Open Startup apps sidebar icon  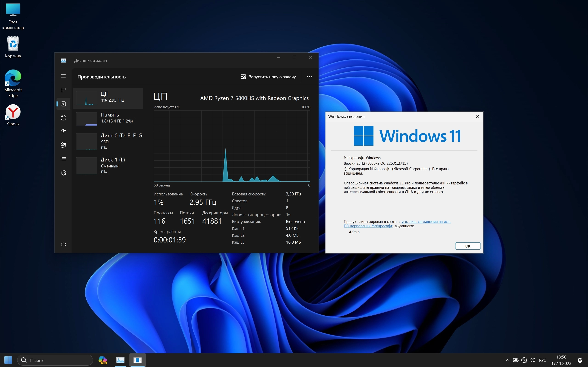pos(63,131)
